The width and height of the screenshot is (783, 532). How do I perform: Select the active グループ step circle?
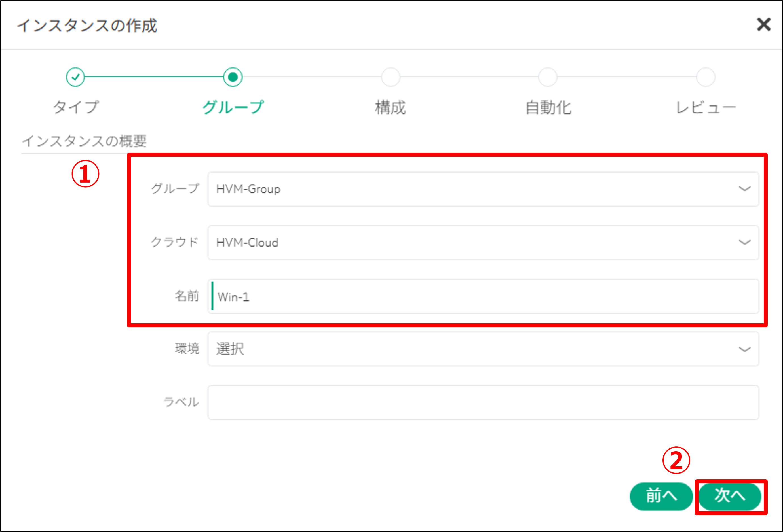pyautogui.click(x=234, y=77)
